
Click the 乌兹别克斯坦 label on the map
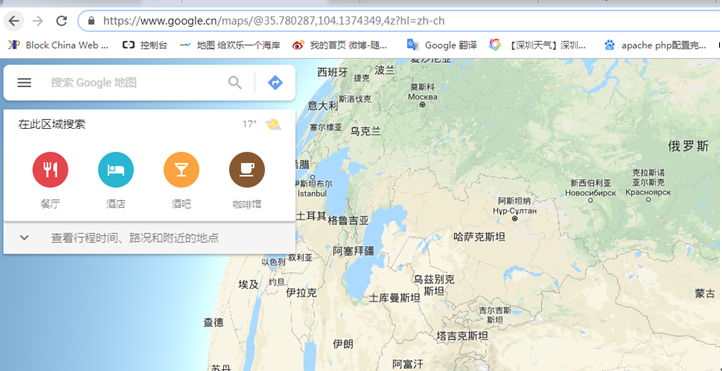pos(434,285)
